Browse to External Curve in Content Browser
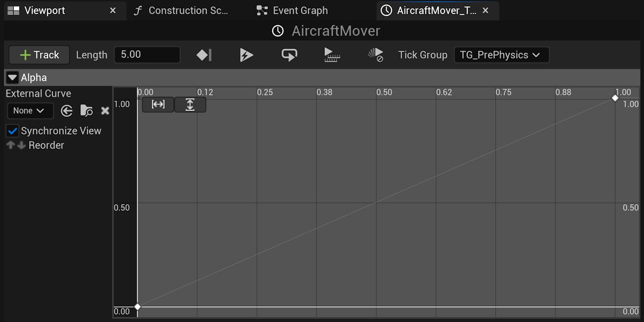The image size is (644, 322). coord(86,111)
